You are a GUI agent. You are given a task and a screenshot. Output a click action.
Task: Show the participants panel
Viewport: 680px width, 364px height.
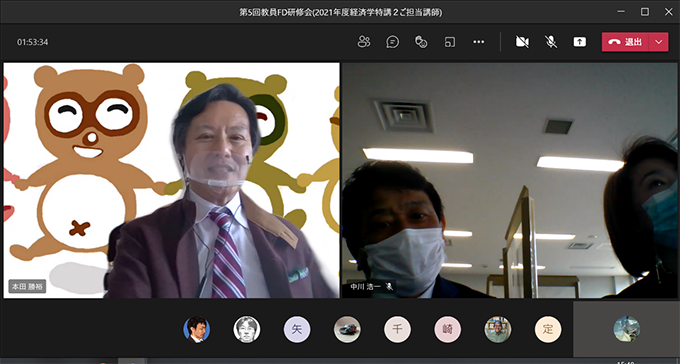(364, 42)
